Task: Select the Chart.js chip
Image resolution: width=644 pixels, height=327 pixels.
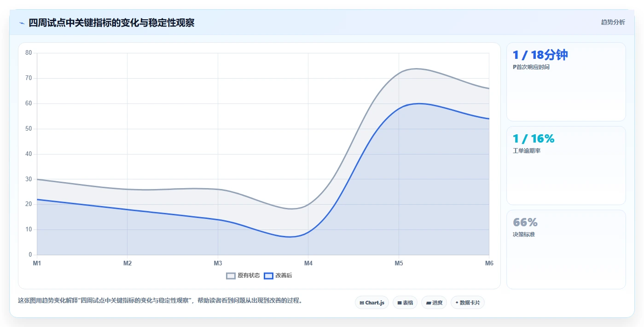Action: (x=372, y=303)
